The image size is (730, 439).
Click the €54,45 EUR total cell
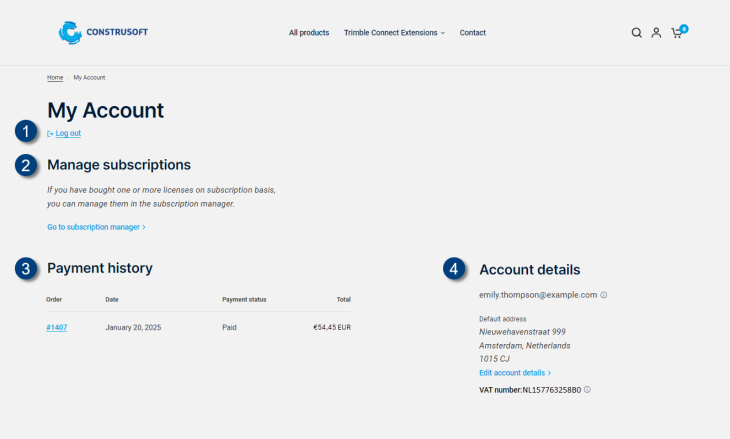tap(332, 327)
